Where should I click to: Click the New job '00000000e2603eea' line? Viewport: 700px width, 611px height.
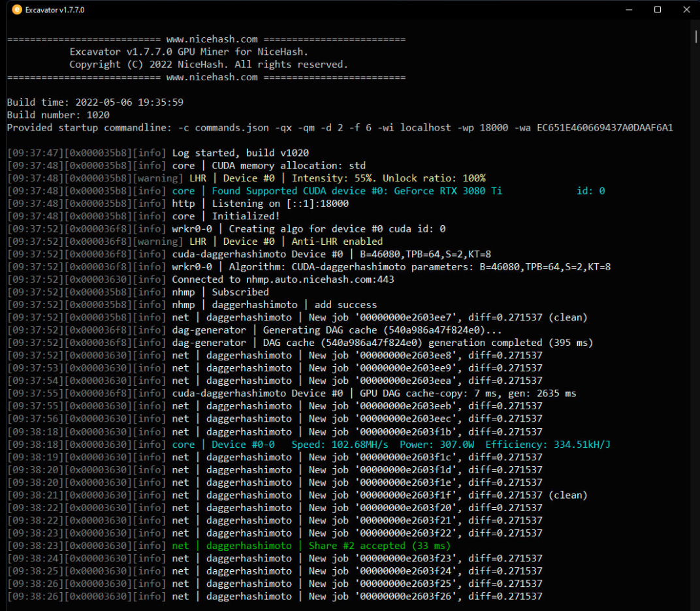274,381
